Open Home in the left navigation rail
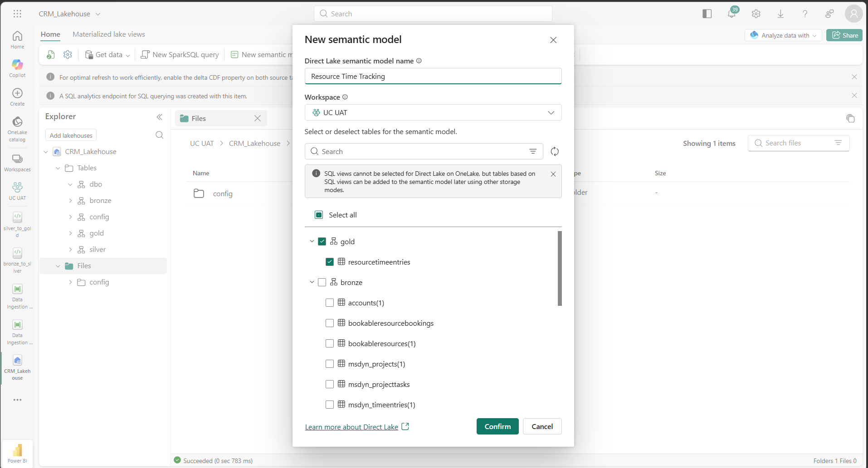Image resolution: width=868 pixels, height=468 pixels. [17, 40]
